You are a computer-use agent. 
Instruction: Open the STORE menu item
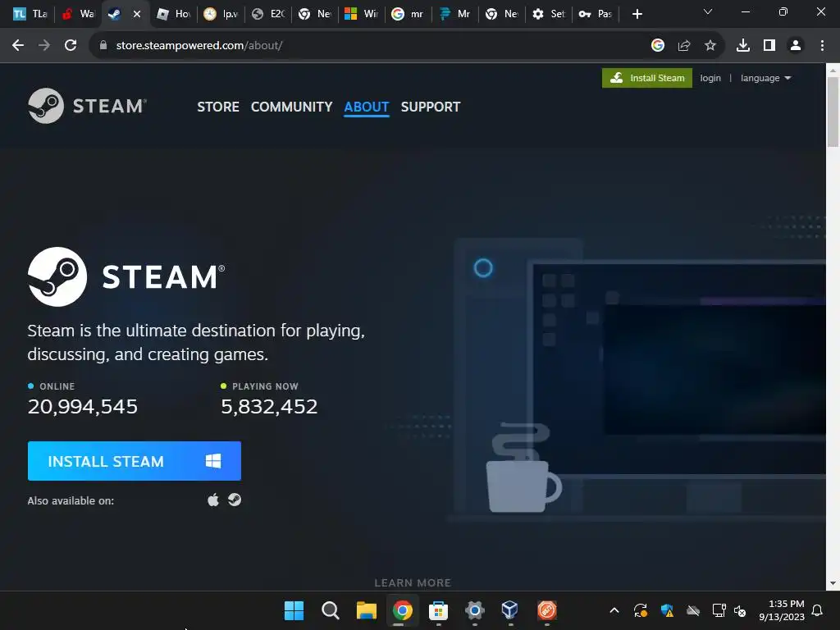coord(218,107)
